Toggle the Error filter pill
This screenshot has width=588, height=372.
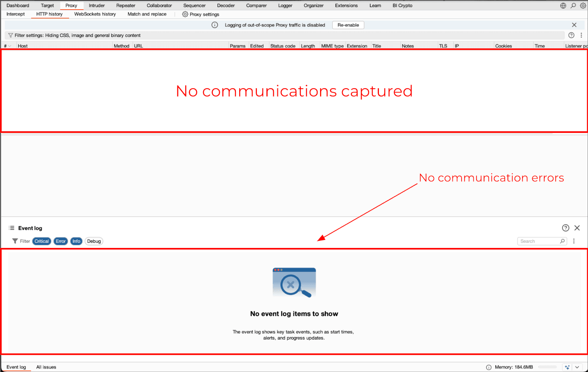tap(60, 241)
